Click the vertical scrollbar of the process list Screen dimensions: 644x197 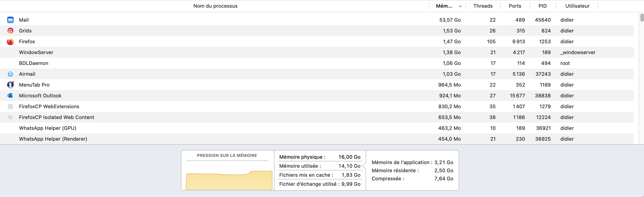[x=642, y=18]
